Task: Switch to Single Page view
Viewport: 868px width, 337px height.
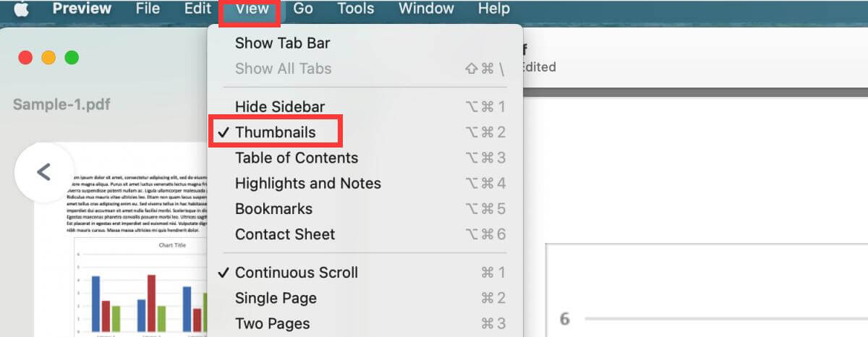Action: point(276,298)
